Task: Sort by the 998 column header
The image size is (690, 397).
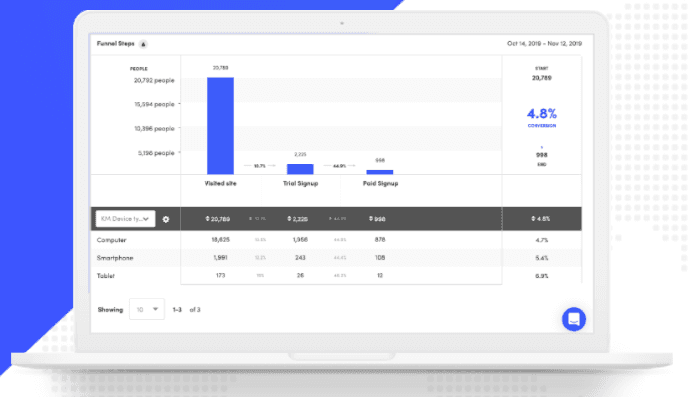Action: pyautogui.click(x=377, y=219)
